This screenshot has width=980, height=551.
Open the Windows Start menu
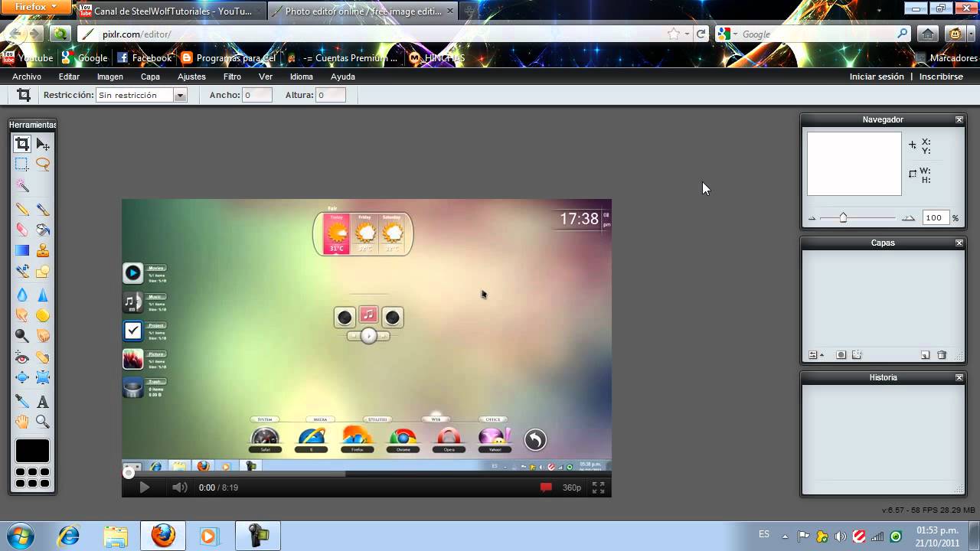coord(20,536)
